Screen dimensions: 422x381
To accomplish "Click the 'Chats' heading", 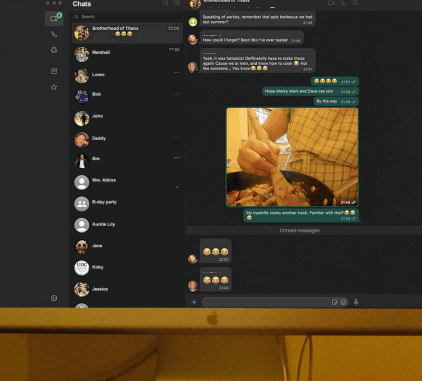I will coord(82,4).
